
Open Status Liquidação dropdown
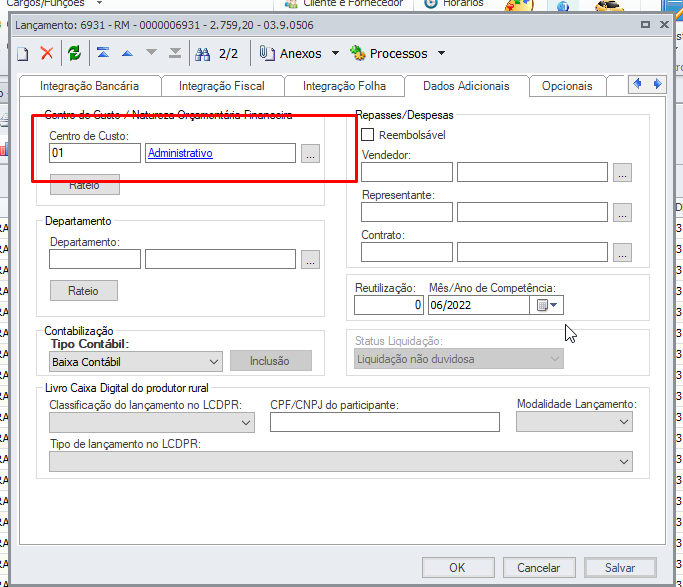[x=459, y=359]
